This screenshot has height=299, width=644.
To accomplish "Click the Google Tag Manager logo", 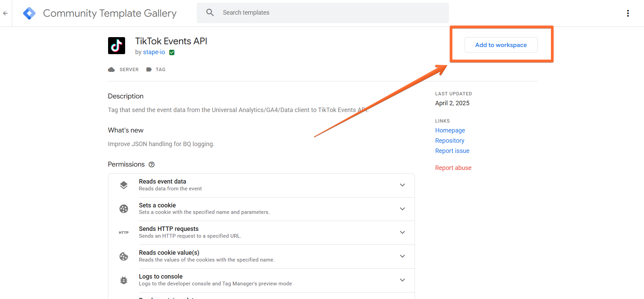I will 29,13.
